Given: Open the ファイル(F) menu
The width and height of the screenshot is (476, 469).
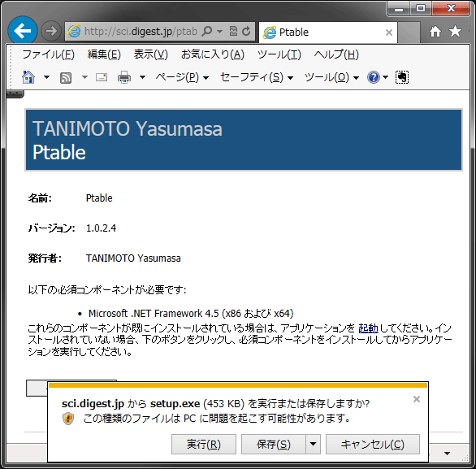Looking at the screenshot, I should [x=48, y=54].
